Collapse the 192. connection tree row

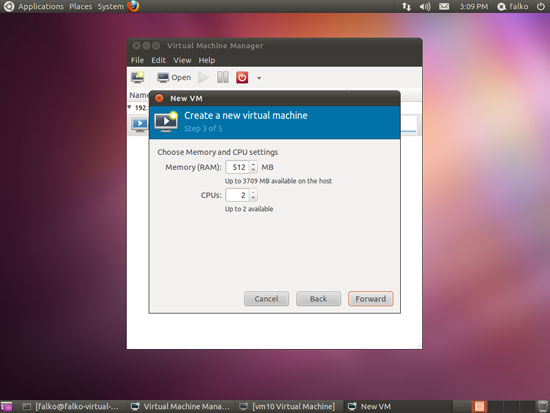[x=129, y=107]
